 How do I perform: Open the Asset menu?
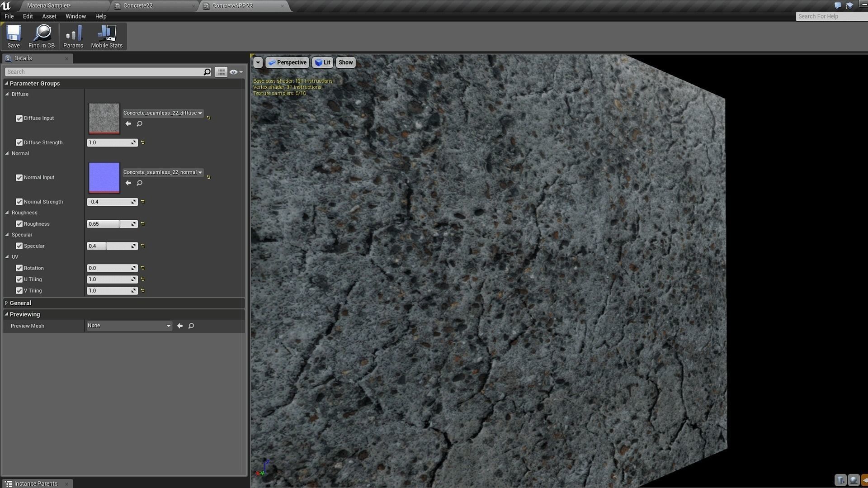[x=49, y=16]
